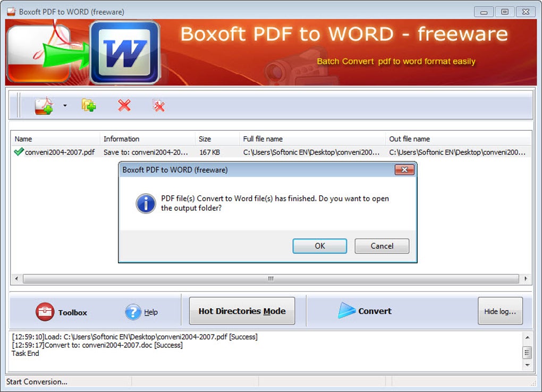The image size is (542, 392).
Task: Click the 'Convert to: conveni2004-2007.doc' log line
Action: (97, 345)
